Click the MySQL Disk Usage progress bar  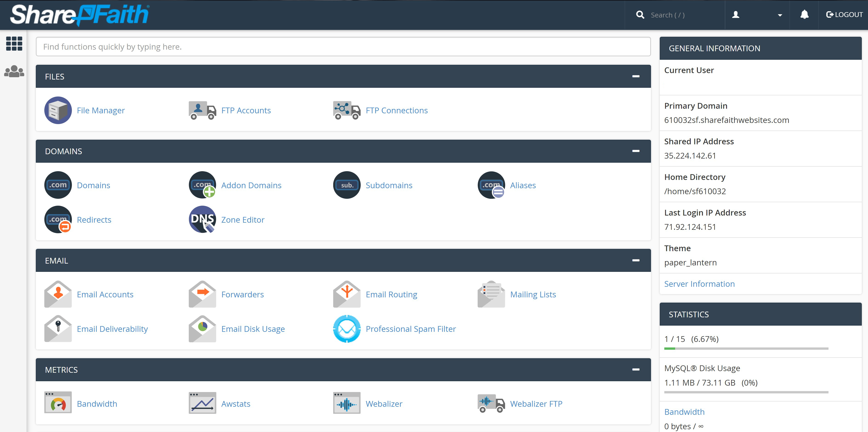pyautogui.click(x=746, y=392)
